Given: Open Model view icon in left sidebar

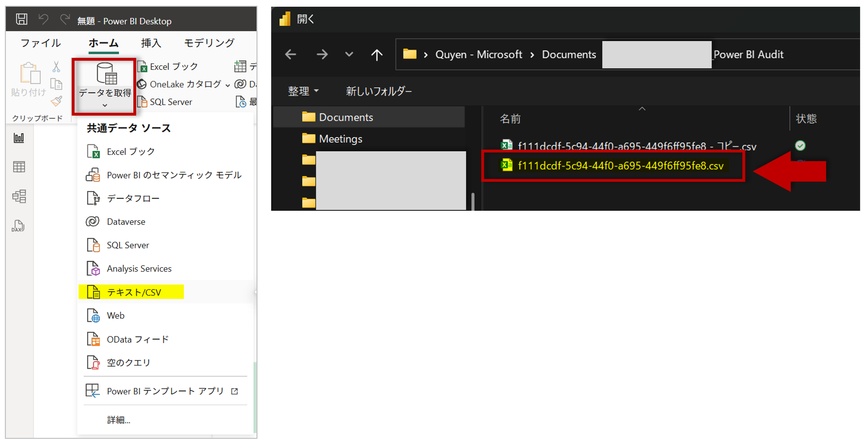Looking at the screenshot, I should 19,196.
